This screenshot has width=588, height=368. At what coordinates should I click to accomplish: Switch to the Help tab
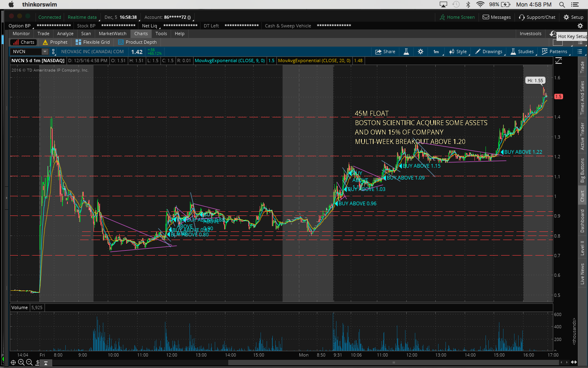[180, 34]
